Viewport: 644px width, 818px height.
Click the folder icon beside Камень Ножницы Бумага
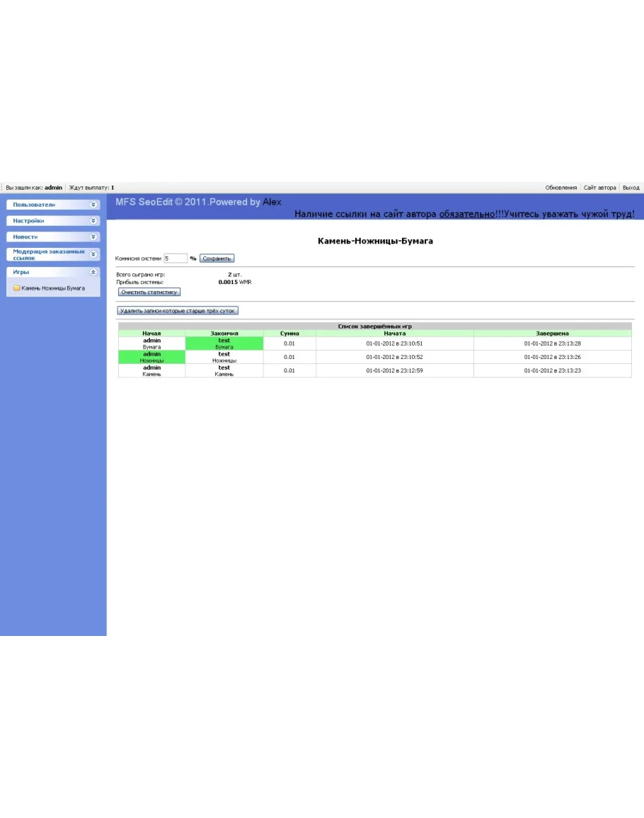(16, 288)
